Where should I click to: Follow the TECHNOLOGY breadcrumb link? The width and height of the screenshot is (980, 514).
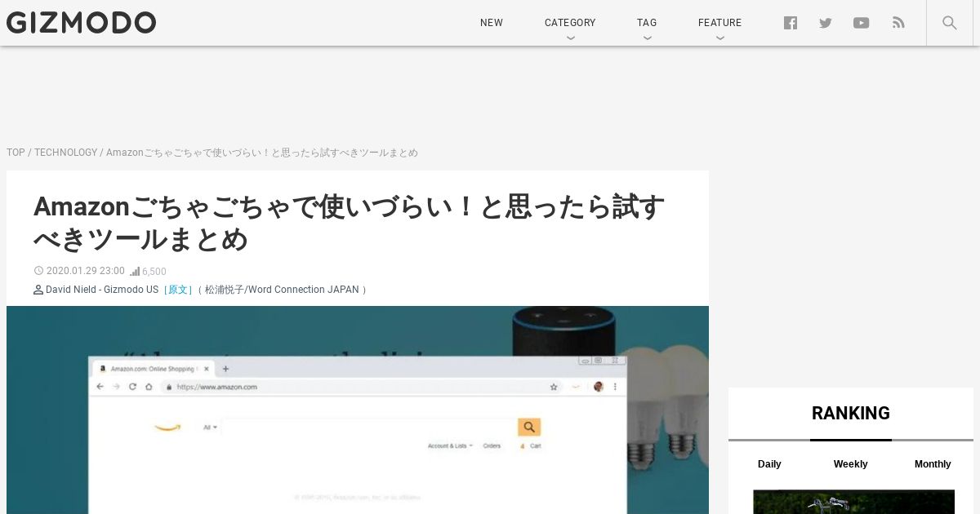coord(65,153)
